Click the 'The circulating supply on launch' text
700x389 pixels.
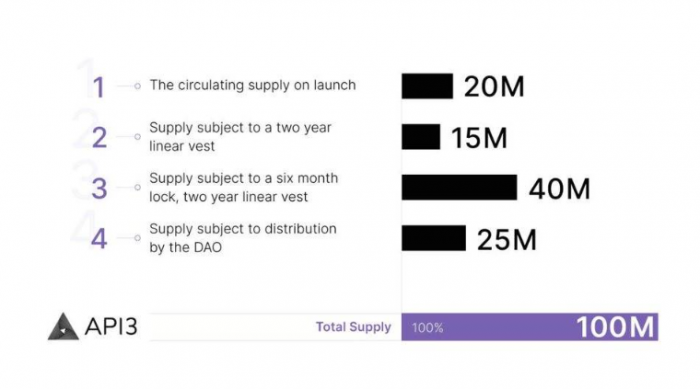(253, 85)
